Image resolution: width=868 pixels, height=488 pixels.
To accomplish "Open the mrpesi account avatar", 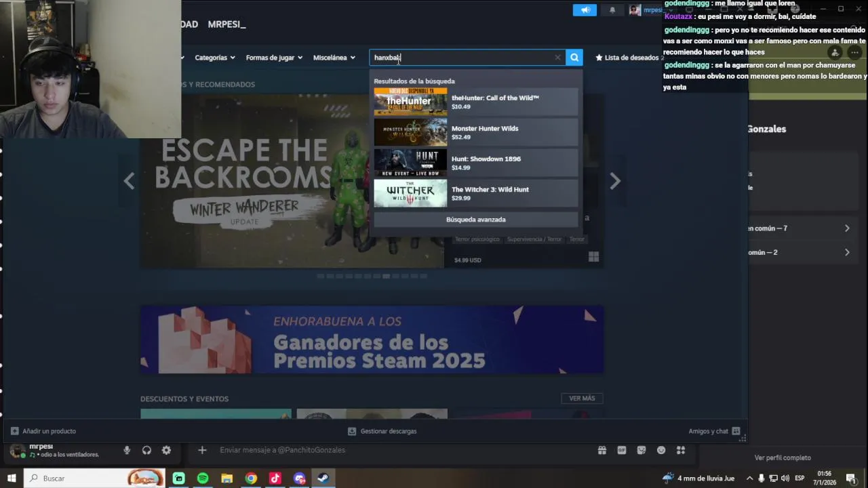I will [x=635, y=9].
